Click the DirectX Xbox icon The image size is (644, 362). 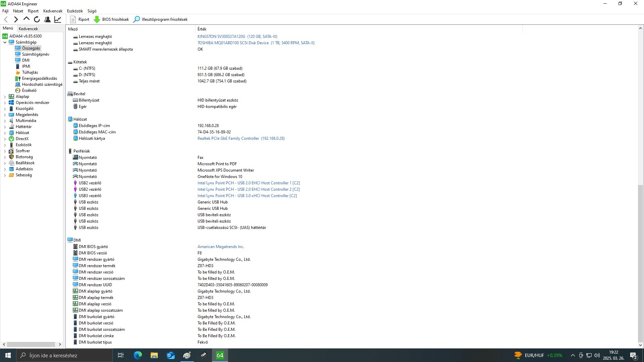tap(11, 139)
